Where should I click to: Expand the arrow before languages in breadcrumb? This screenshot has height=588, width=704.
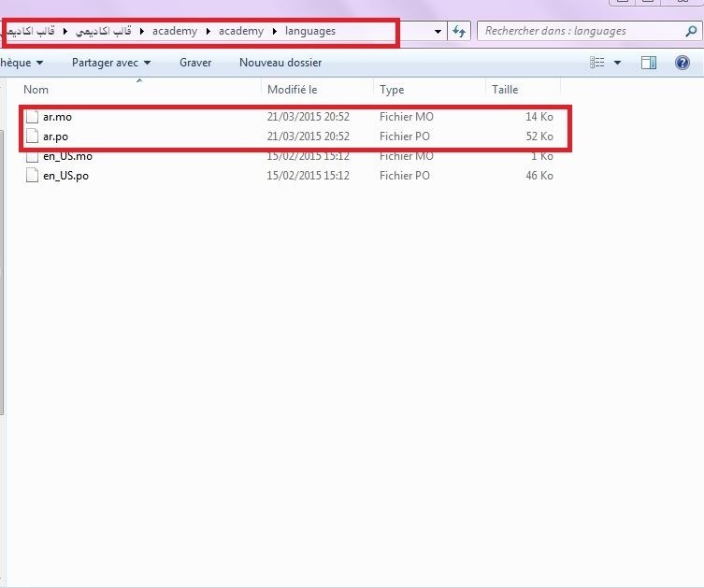click(275, 31)
